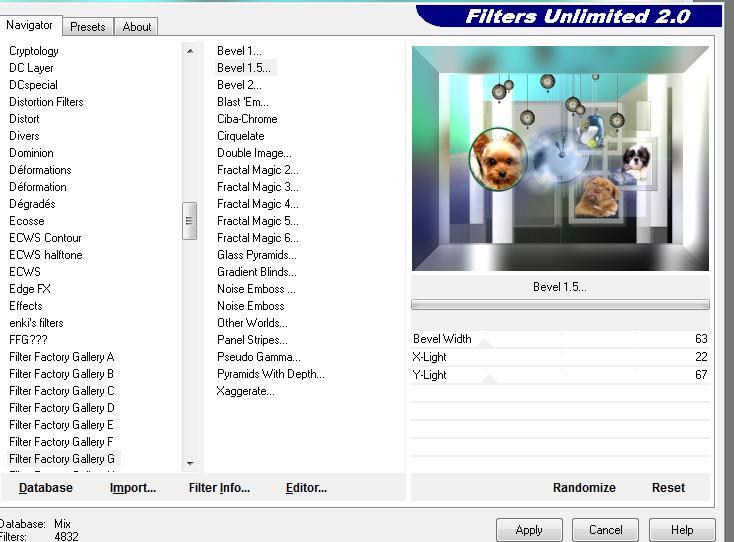The width and height of the screenshot is (734, 542).
Task: Select Filter Factory Gallery A
Action: pos(62,357)
